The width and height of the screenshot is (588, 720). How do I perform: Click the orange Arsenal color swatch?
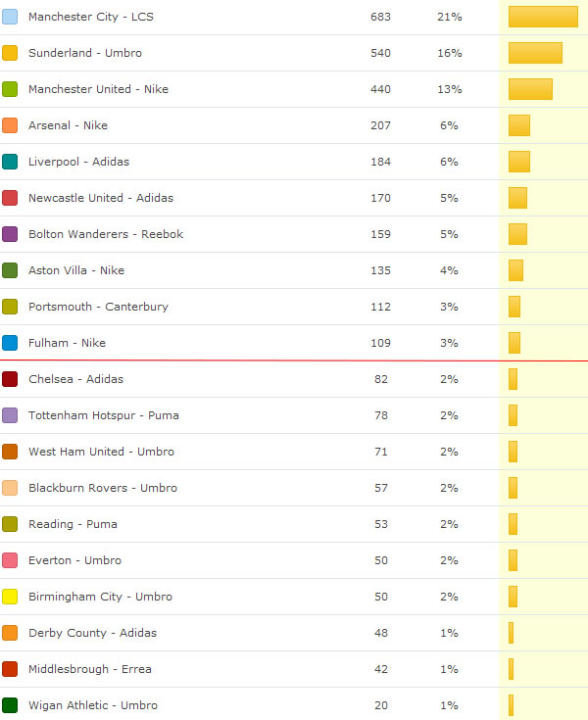coord(10,125)
